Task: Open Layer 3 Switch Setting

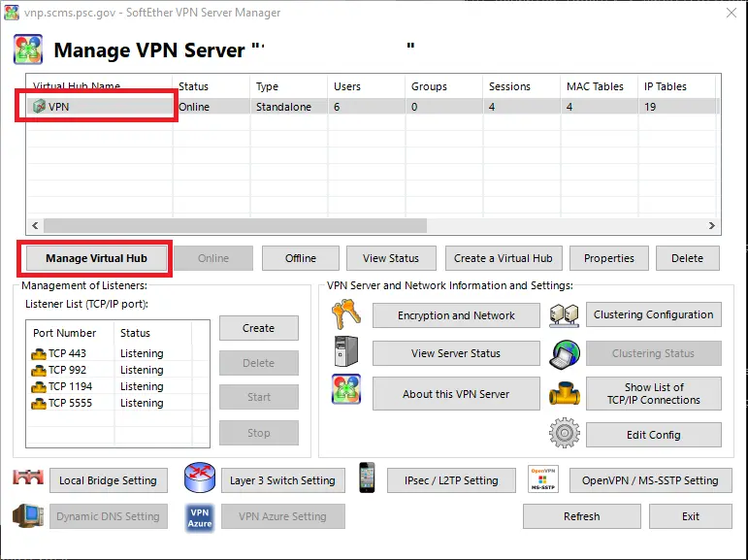Action: coord(283,480)
